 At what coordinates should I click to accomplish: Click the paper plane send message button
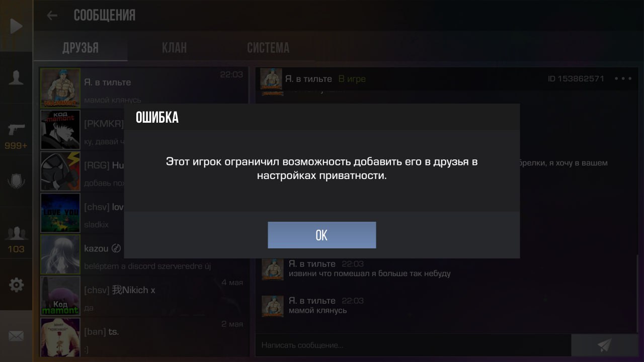point(604,345)
